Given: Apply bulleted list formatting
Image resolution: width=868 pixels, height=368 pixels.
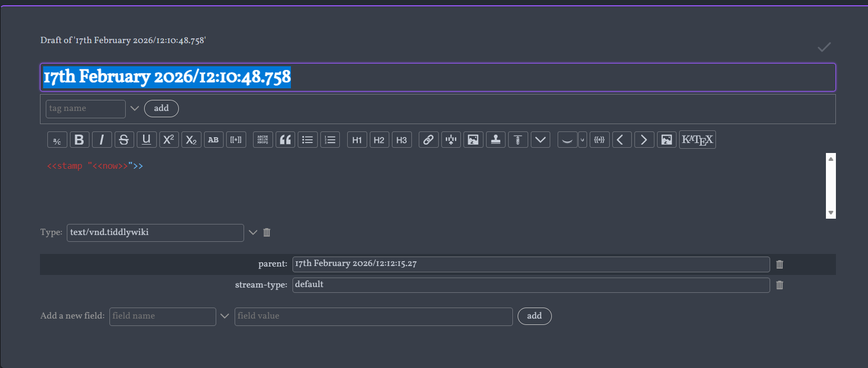Looking at the screenshot, I should pyautogui.click(x=308, y=140).
